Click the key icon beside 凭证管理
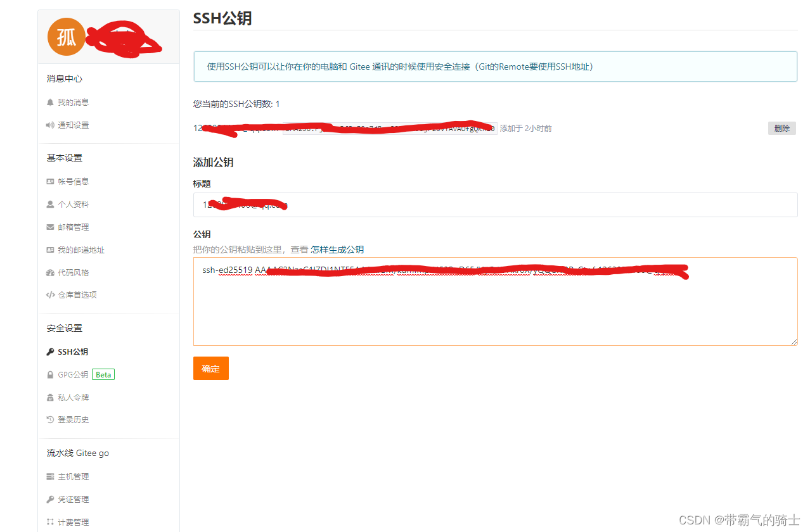This screenshot has width=810, height=532. pyautogui.click(x=50, y=499)
